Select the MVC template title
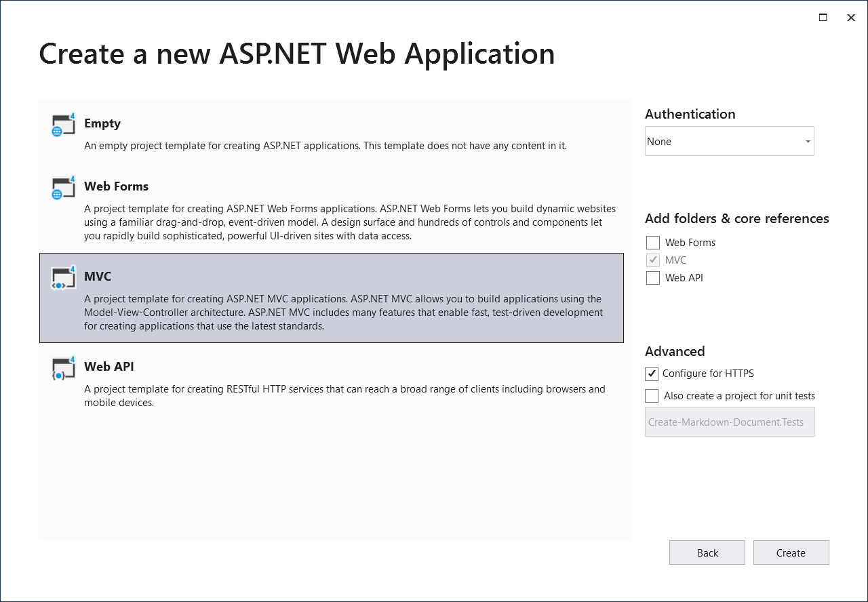The image size is (868, 602). 98,277
